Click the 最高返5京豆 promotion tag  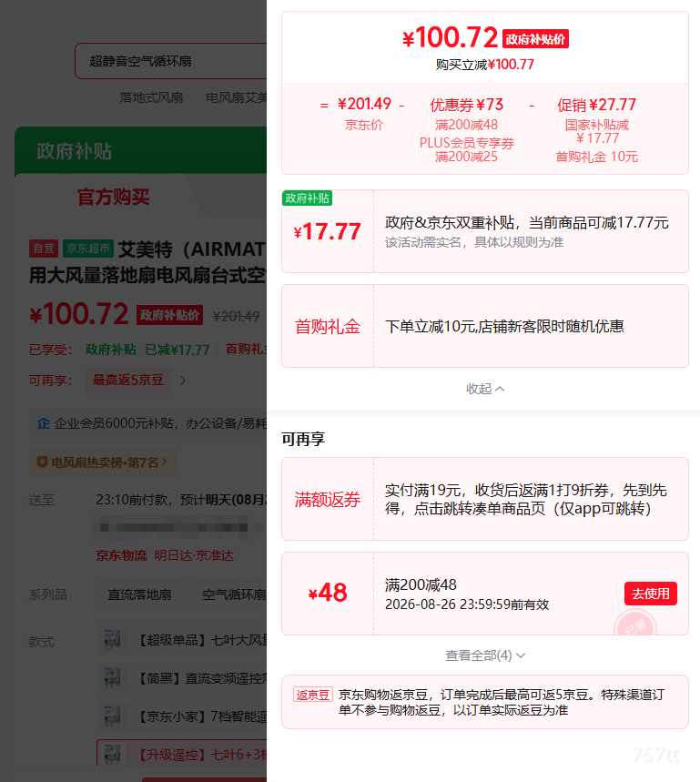(x=128, y=380)
